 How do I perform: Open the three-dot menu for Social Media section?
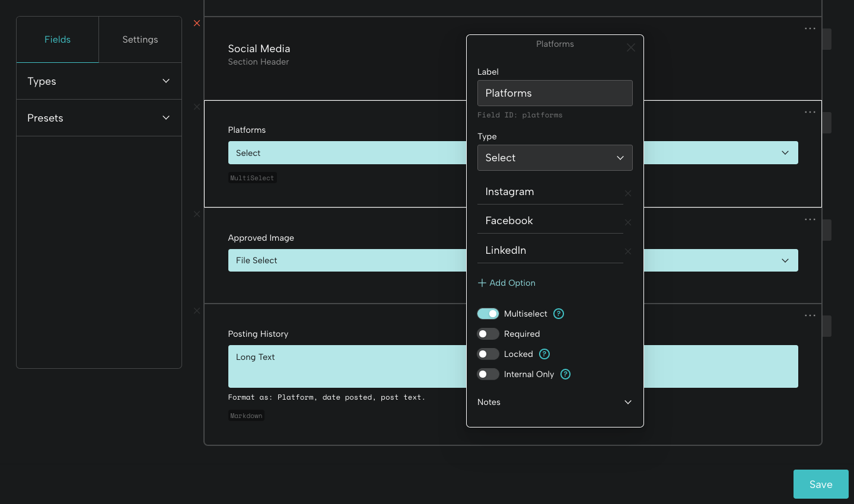810,28
